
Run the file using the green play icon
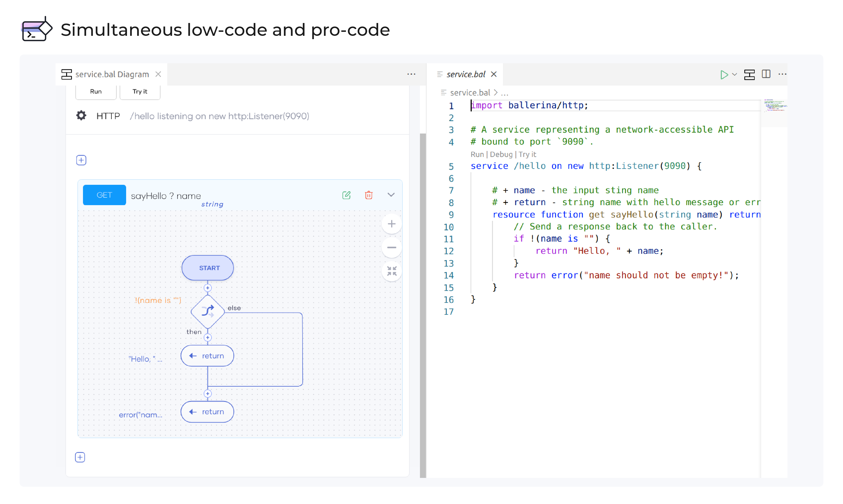point(724,74)
